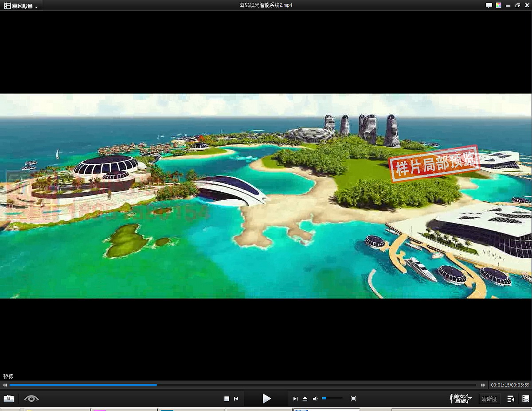This screenshot has height=411, width=532.
Task: Click the fast-forward arrows right of the seek bar
Action: 483,385
